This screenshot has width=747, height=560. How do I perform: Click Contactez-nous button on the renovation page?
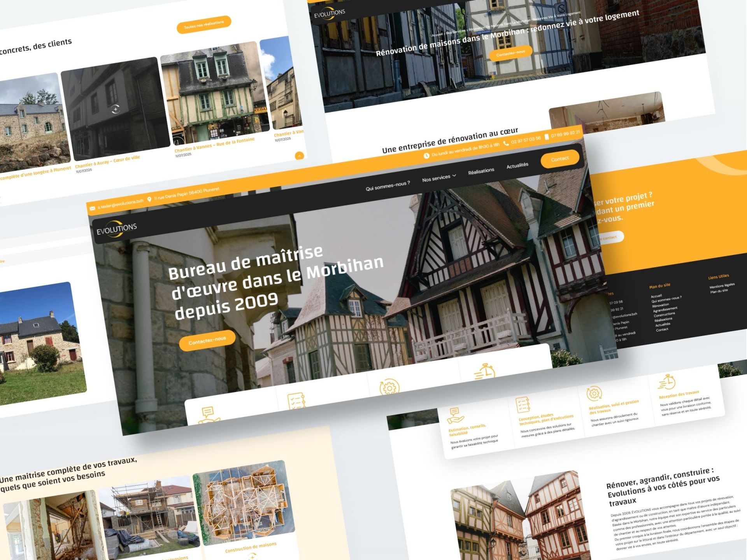(510, 53)
